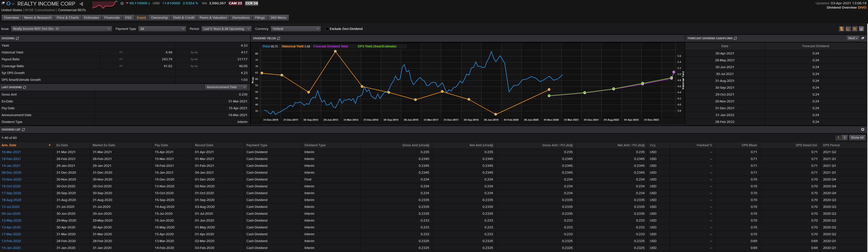Refresh the DIVIDEND panel
This screenshot has height=252, width=868.
[17, 38]
